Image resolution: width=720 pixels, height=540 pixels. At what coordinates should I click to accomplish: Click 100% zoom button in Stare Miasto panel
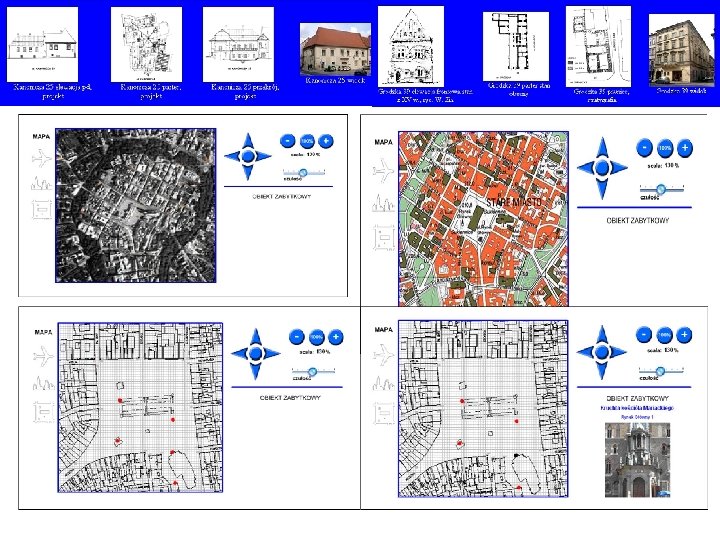point(665,148)
